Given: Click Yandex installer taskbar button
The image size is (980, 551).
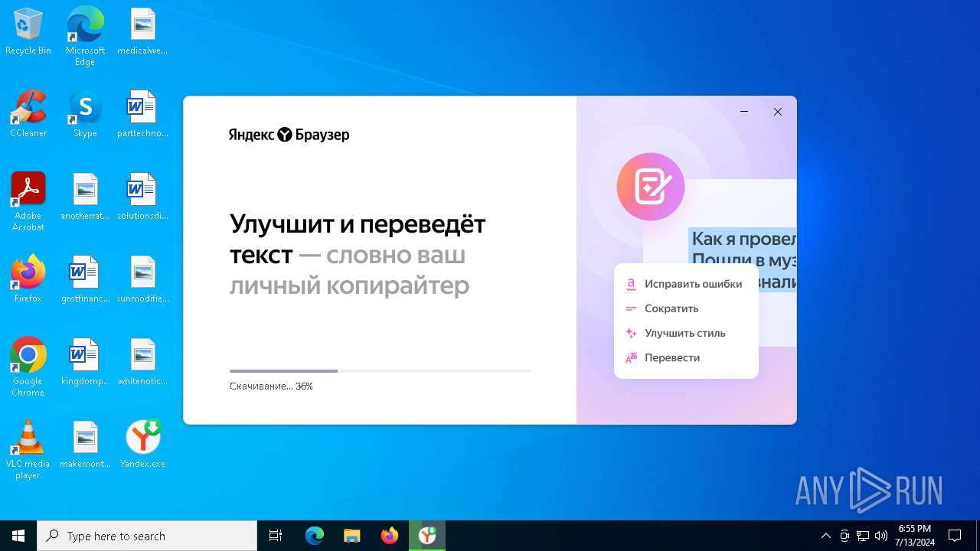Looking at the screenshot, I should tap(426, 536).
